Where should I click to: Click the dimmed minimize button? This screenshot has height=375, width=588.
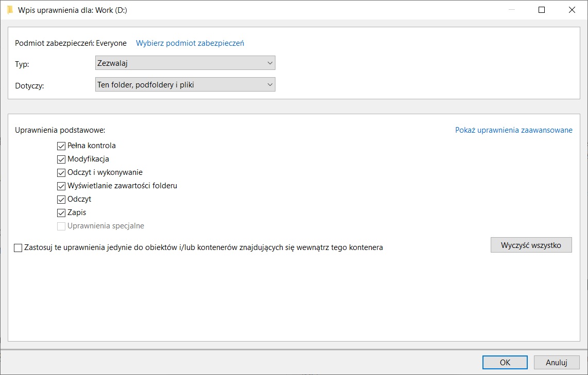[511, 10]
